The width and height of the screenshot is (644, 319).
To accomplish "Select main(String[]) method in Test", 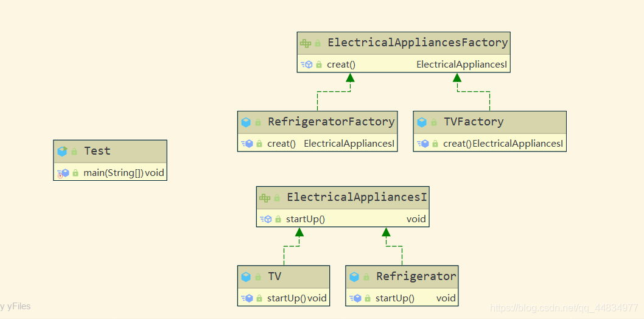I will click(113, 174).
